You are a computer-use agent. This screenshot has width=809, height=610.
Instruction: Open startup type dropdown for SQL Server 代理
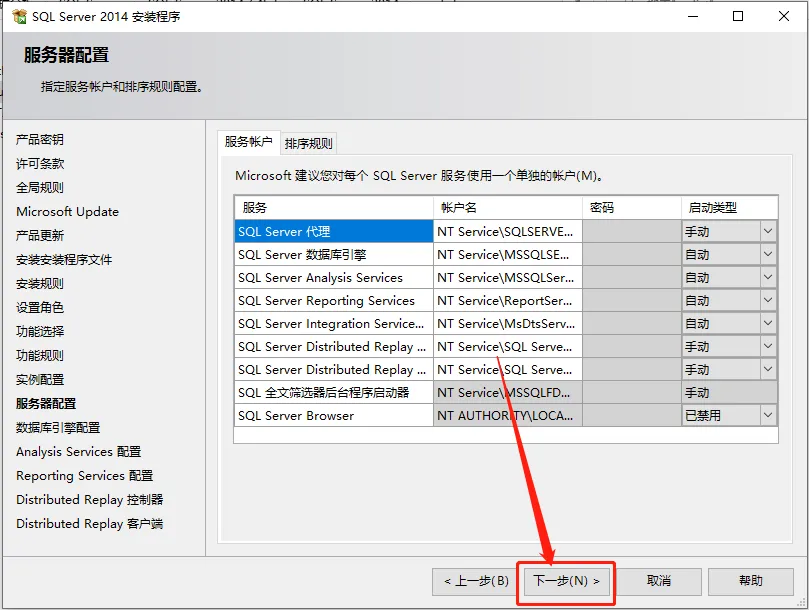click(768, 231)
